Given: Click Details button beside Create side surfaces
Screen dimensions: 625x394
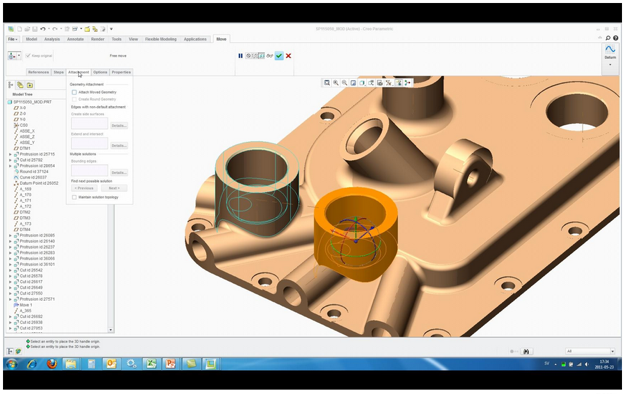Looking at the screenshot, I should coord(119,126).
